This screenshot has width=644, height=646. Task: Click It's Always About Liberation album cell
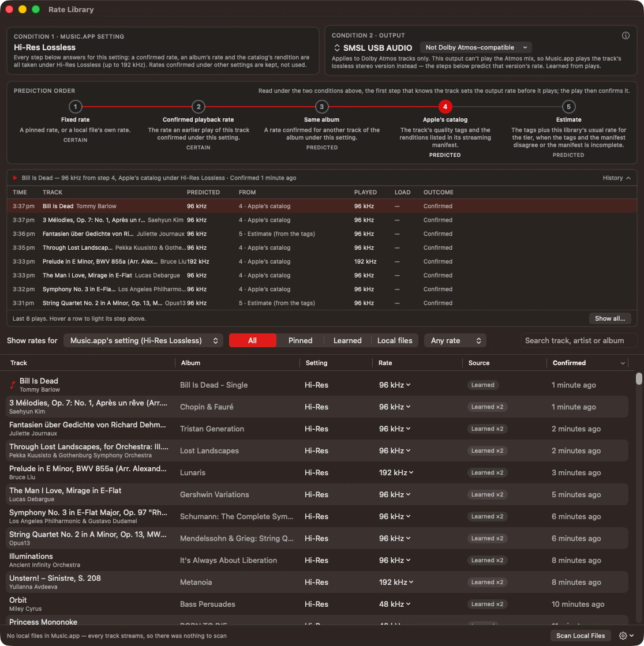click(x=229, y=560)
